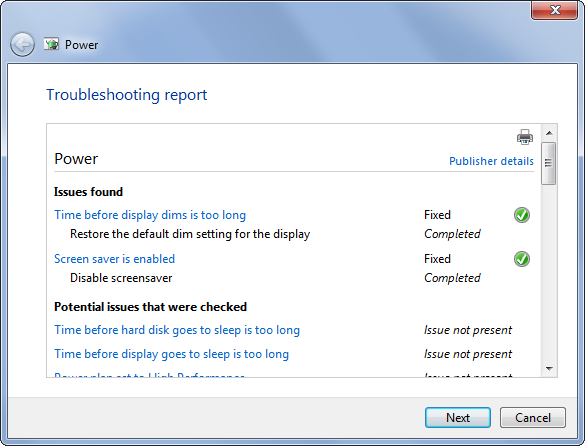Click the Power troubleshooter icon in header
This screenshot has width=585, height=446.
coord(51,44)
